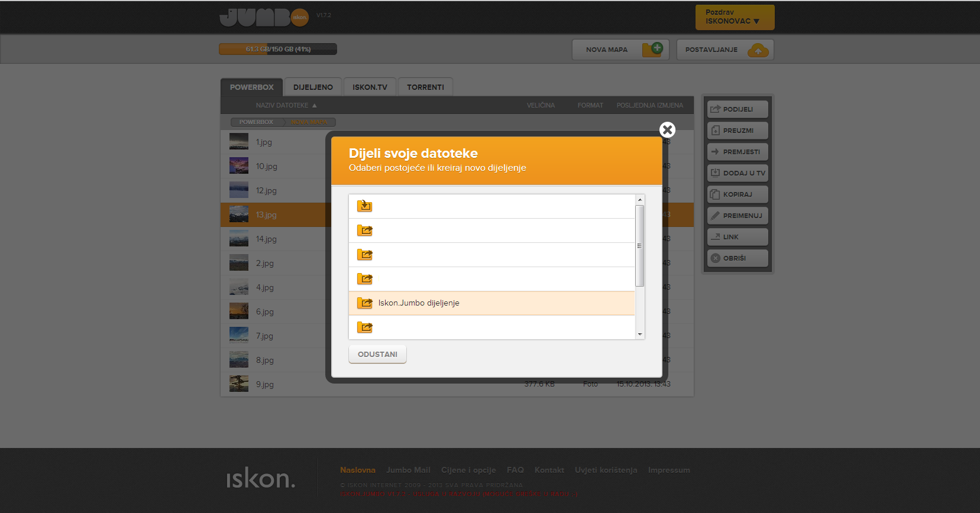Click the upload cloud icon
The width and height of the screenshot is (980, 513).
click(758, 50)
